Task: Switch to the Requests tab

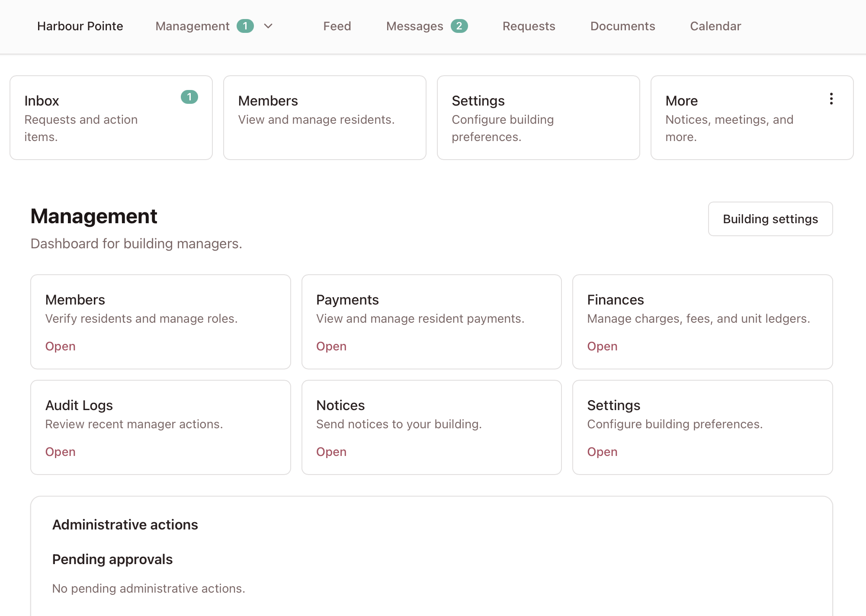Action: click(529, 26)
